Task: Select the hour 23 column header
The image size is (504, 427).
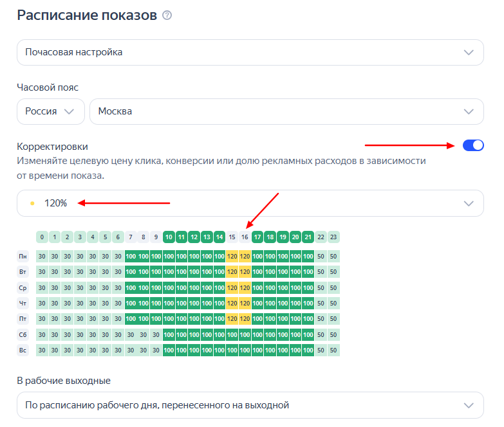Action: (x=333, y=237)
